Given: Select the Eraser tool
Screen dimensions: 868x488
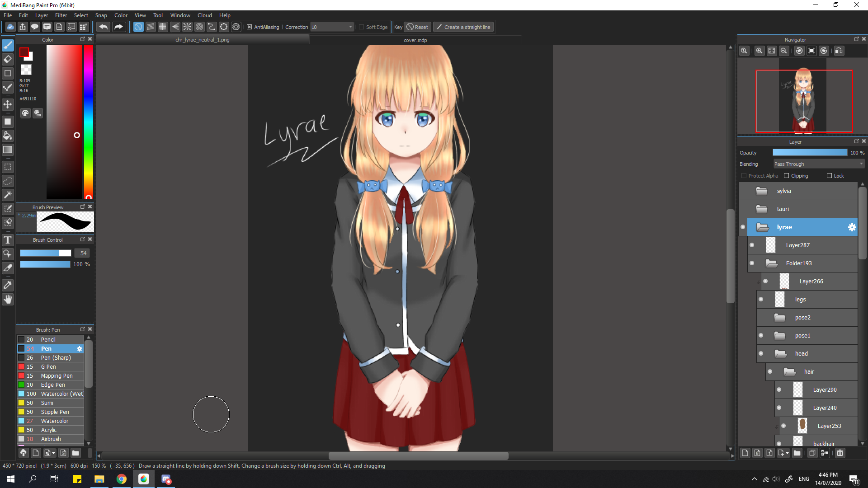Looking at the screenshot, I should (x=8, y=59).
